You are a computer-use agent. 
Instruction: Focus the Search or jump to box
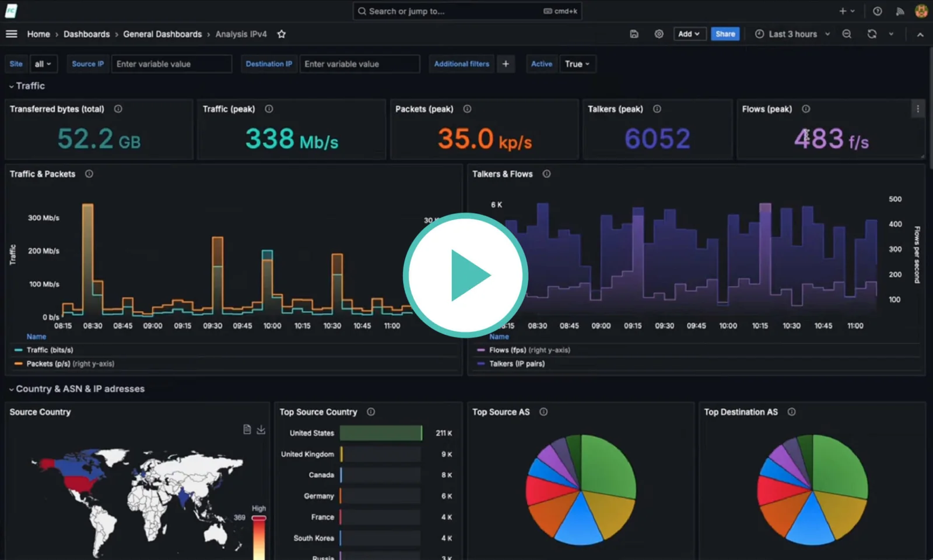[x=467, y=11]
